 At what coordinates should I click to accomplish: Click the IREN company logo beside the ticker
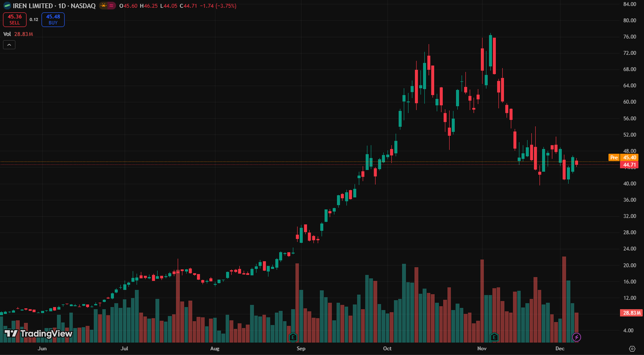click(7, 5)
